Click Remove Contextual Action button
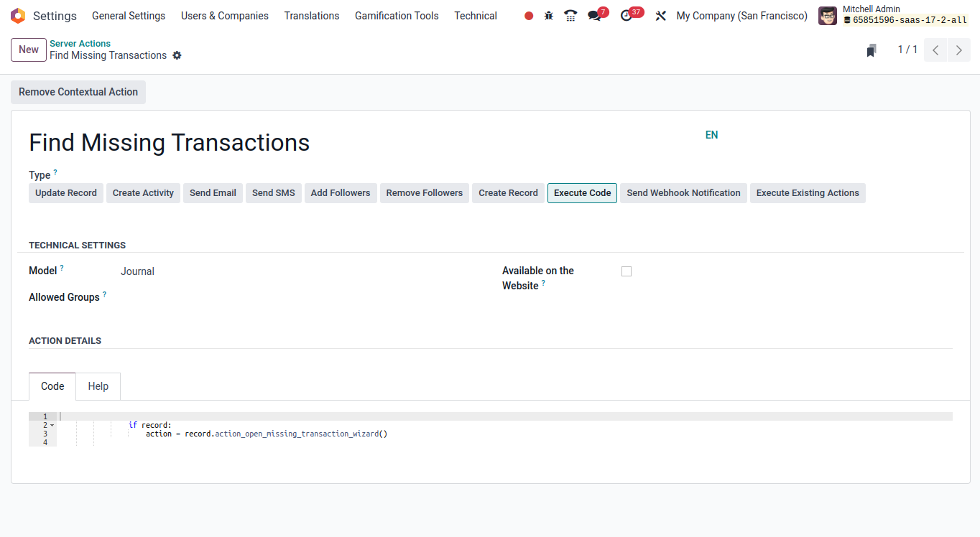 (x=78, y=92)
